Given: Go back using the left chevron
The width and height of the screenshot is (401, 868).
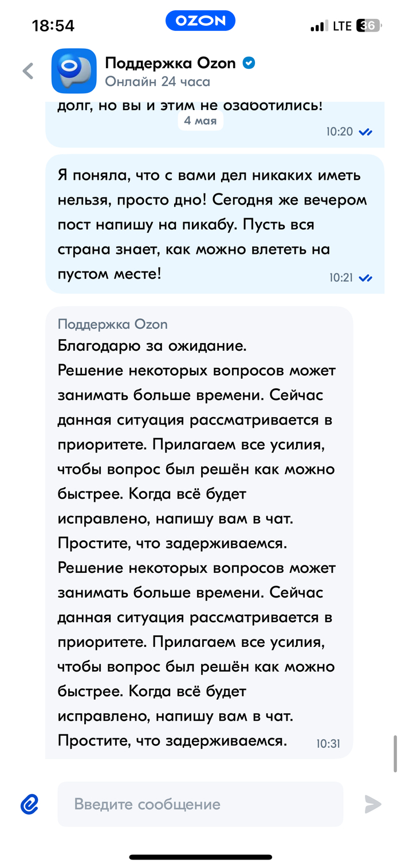Looking at the screenshot, I should [27, 72].
